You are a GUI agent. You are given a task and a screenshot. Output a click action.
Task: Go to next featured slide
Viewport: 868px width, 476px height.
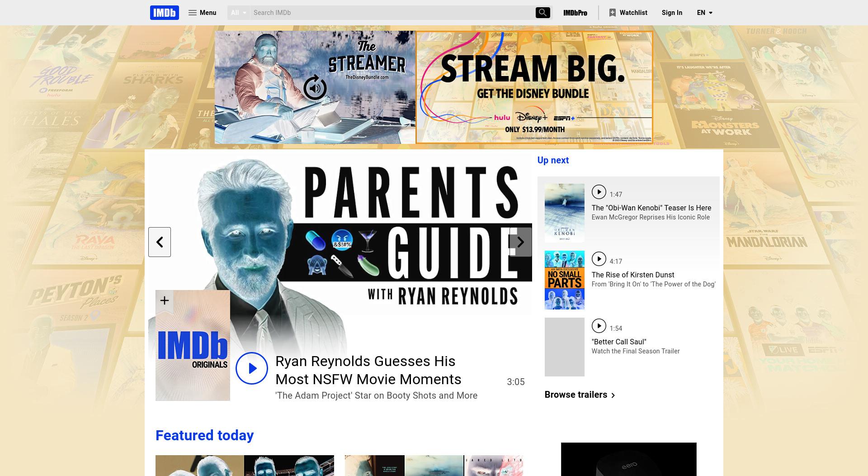click(x=520, y=242)
